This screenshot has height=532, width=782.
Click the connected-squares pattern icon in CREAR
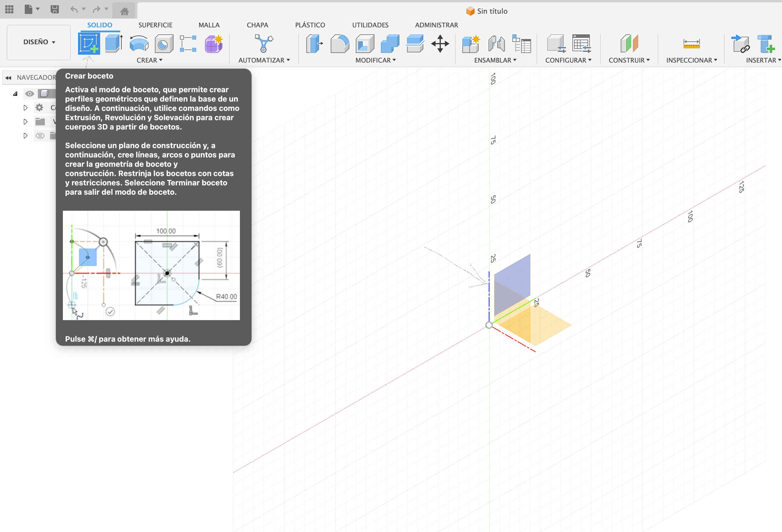pyautogui.click(x=188, y=44)
